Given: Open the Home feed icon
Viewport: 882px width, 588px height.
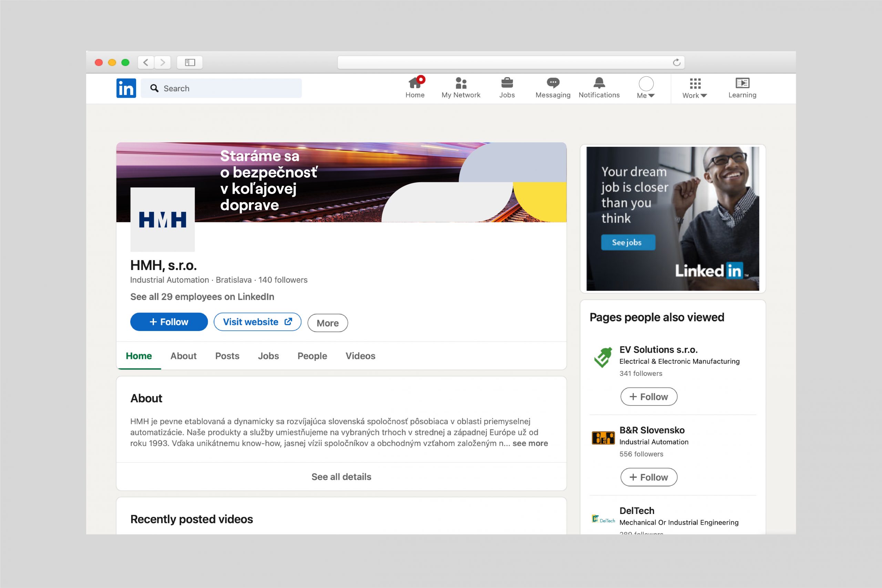Looking at the screenshot, I should pos(415,83).
